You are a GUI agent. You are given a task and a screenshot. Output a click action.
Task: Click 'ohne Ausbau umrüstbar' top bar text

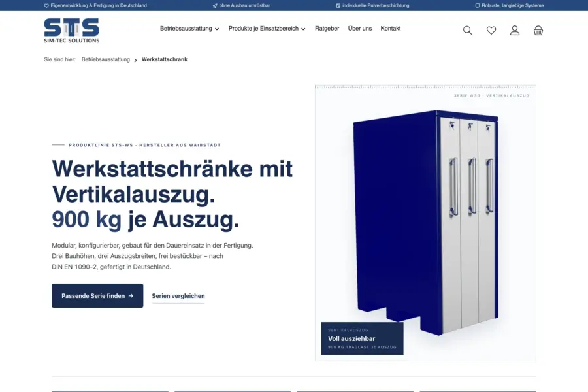click(244, 6)
